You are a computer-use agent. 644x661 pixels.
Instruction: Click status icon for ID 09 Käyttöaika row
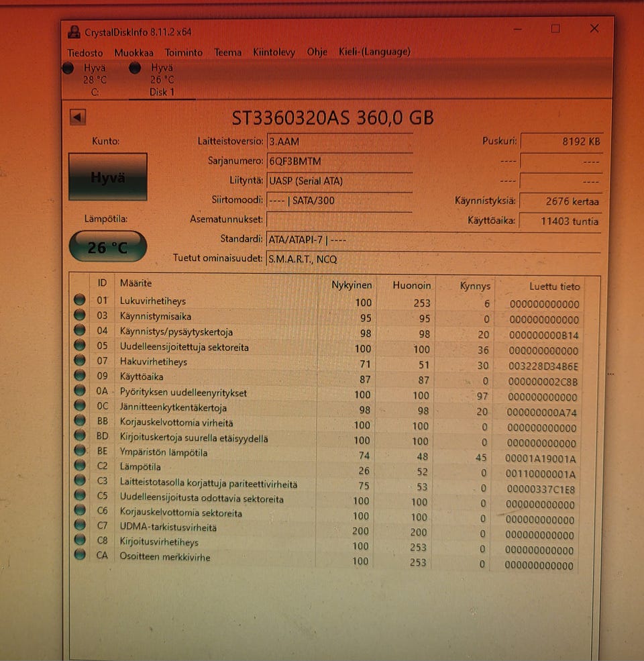tap(80, 375)
